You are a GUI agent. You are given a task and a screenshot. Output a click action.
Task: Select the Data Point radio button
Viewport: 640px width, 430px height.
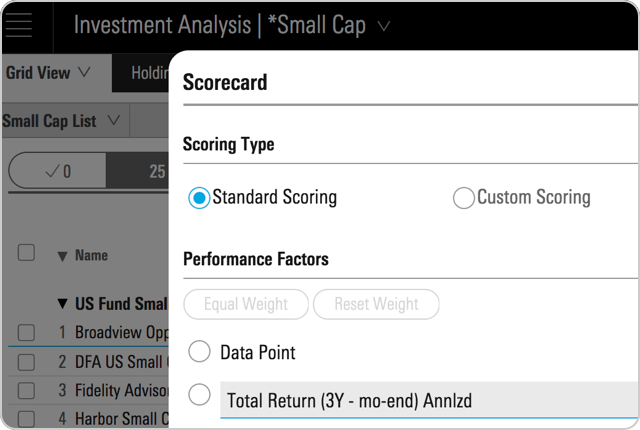tap(199, 352)
